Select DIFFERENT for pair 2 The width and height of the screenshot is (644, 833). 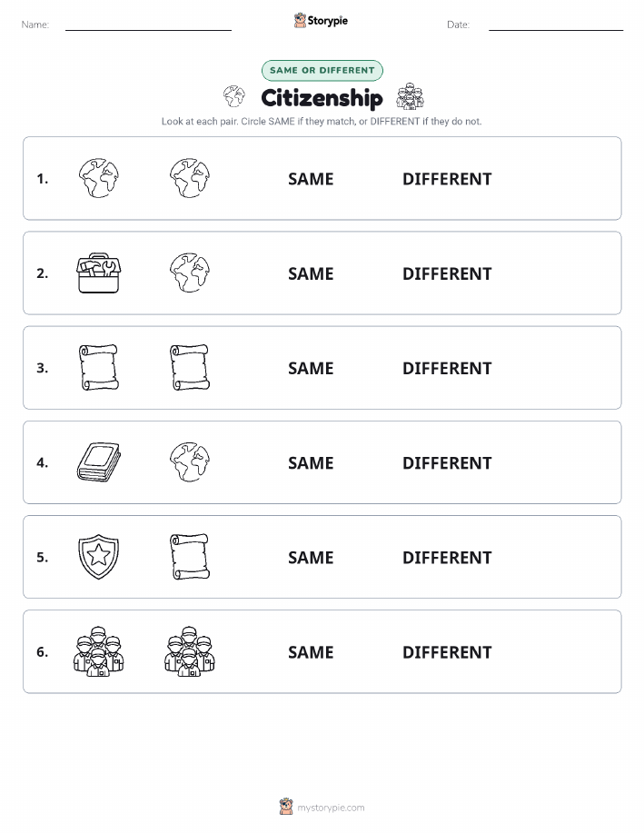pyautogui.click(x=447, y=273)
